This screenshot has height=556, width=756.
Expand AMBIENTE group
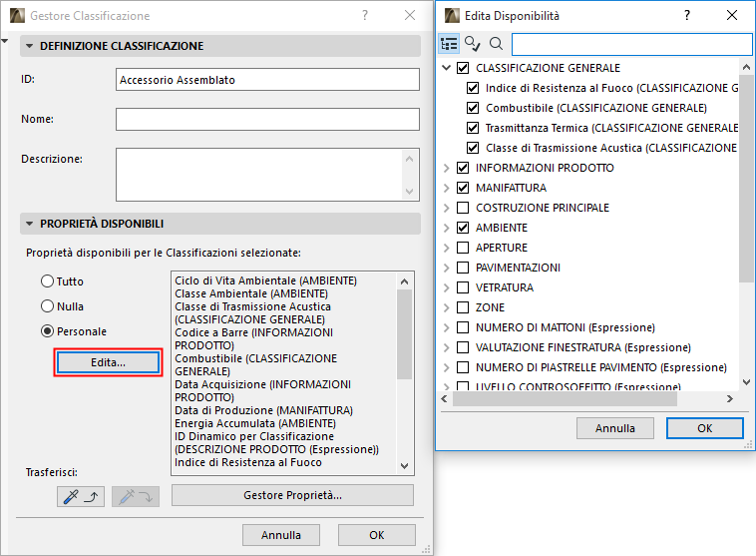tap(447, 228)
